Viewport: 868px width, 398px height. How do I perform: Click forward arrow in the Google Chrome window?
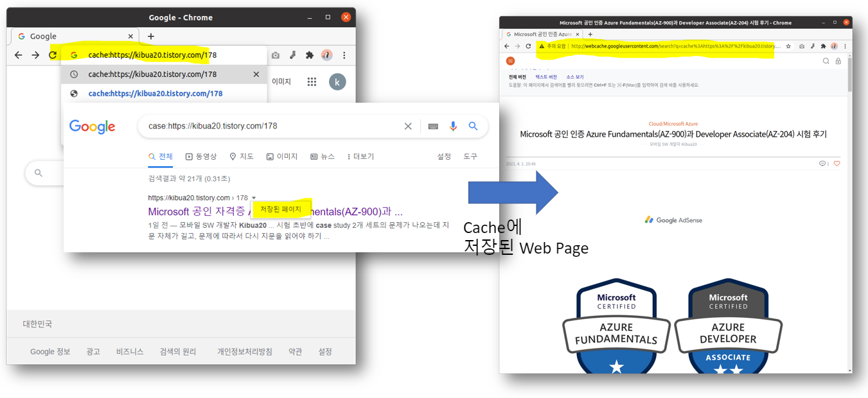(35, 55)
